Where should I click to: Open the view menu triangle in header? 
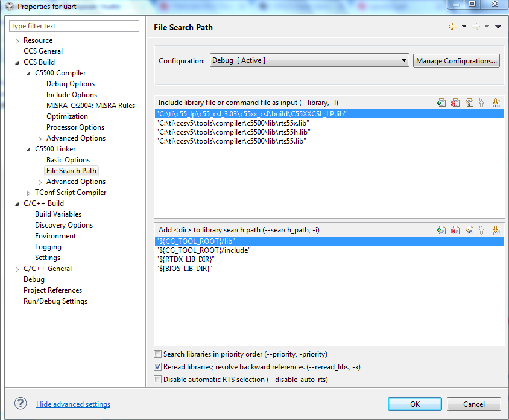pos(498,27)
